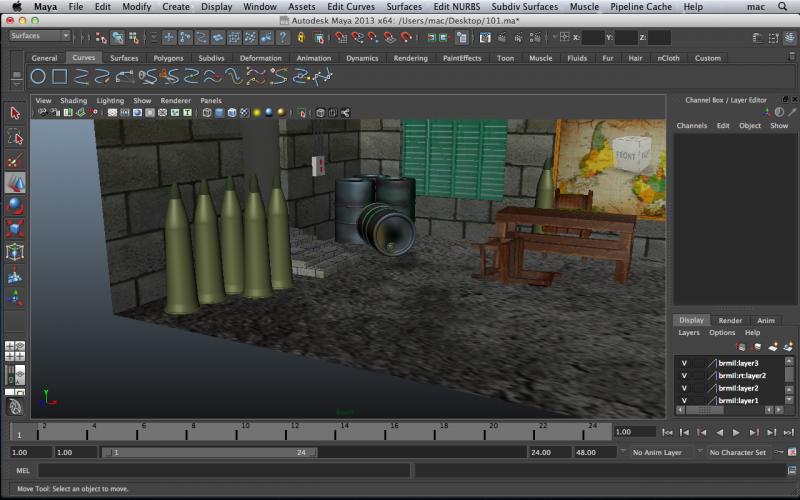The image size is (800, 500).
Task: Click the NURBS square shelf icon
Action: [60, 76]
